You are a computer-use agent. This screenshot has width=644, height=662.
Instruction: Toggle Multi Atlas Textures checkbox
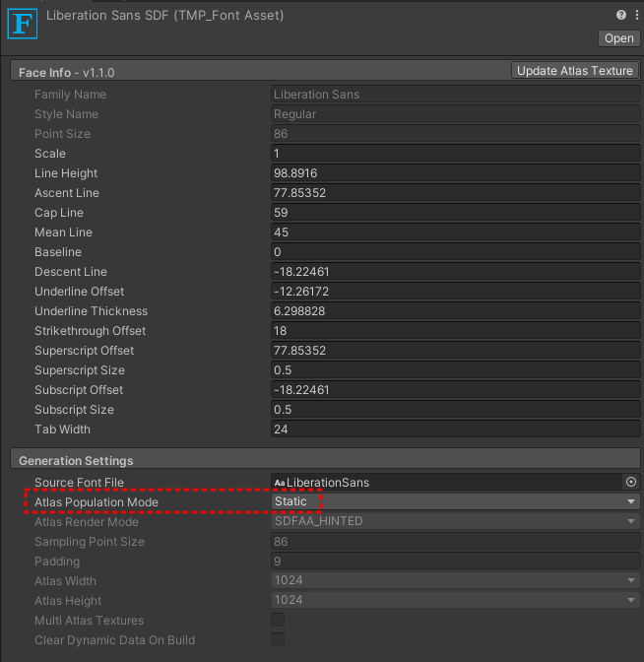tap(278, 620)
